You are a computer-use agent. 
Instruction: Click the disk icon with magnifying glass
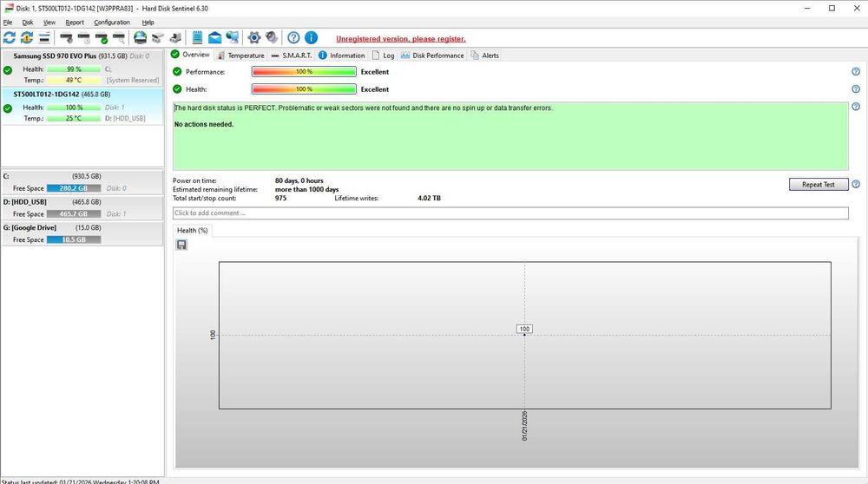118,37
